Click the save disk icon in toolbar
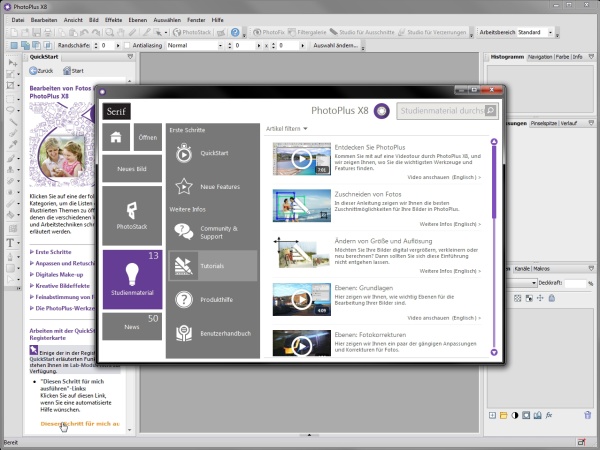The height and width of the screenshot is (450, 600). [36, 33]
